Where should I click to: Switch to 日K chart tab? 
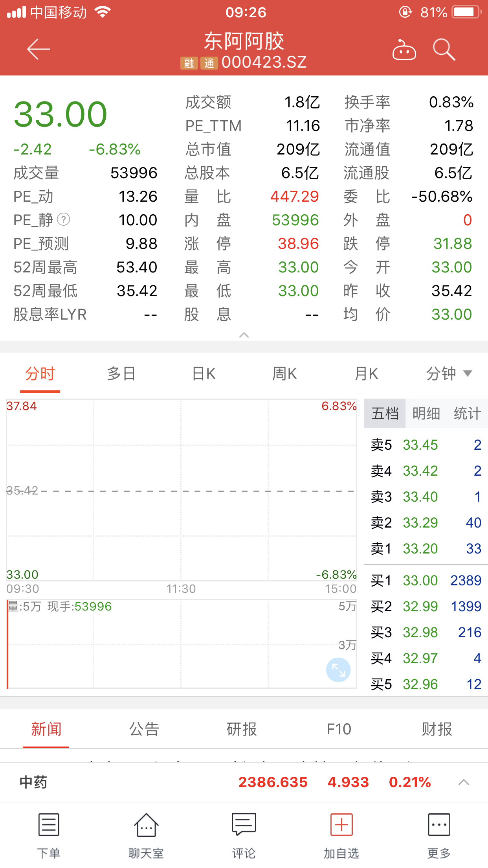click(x=204, y=373)
